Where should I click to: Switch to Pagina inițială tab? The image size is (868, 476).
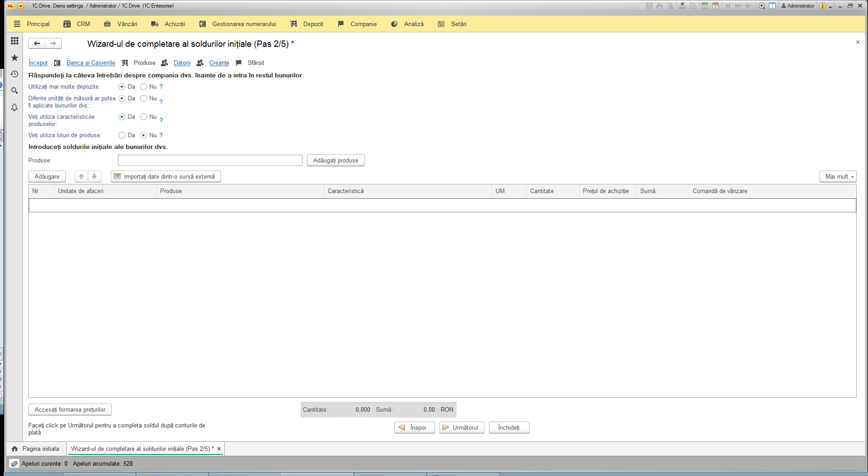click(36, 449)
